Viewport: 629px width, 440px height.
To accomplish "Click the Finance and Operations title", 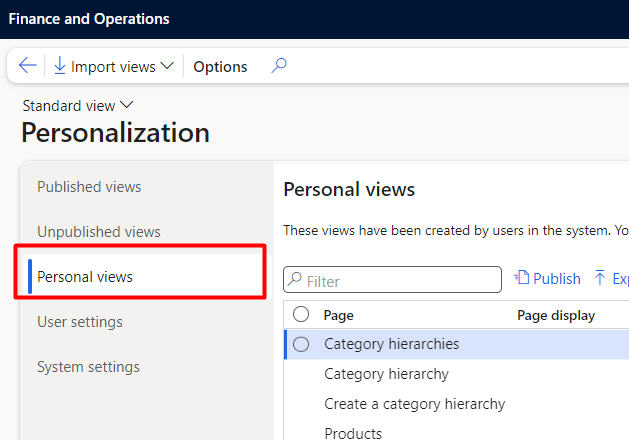I will tap(89, 19).
